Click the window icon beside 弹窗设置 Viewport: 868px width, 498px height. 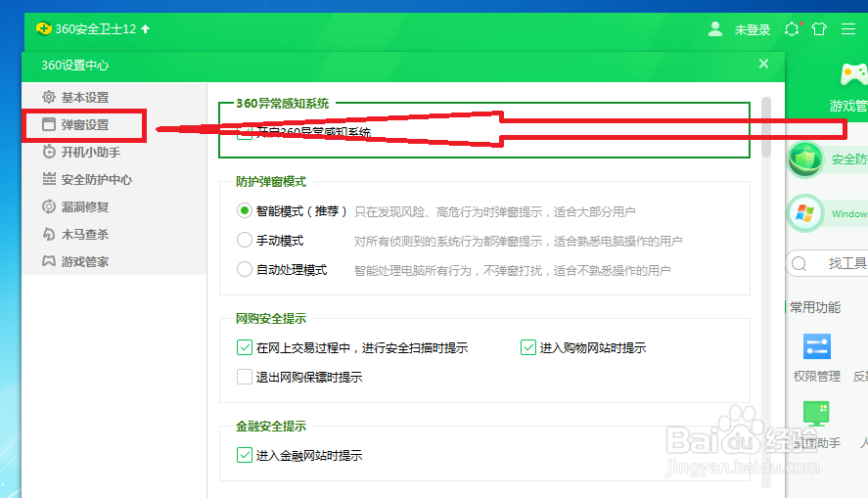tap(49, 124)
